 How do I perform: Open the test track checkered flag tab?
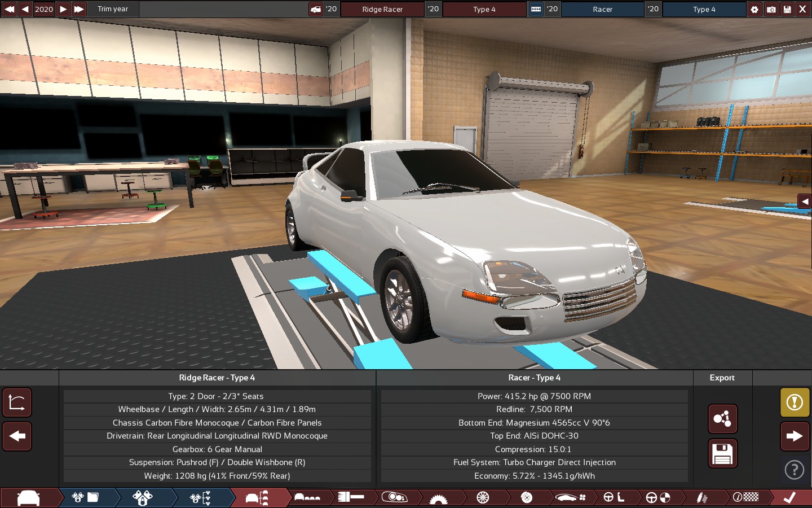coord(745,498)
